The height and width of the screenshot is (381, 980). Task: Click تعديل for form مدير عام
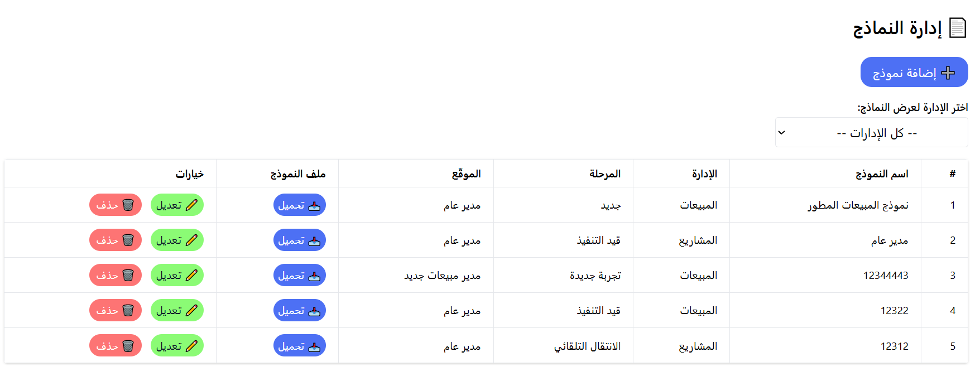coord(177,240)
